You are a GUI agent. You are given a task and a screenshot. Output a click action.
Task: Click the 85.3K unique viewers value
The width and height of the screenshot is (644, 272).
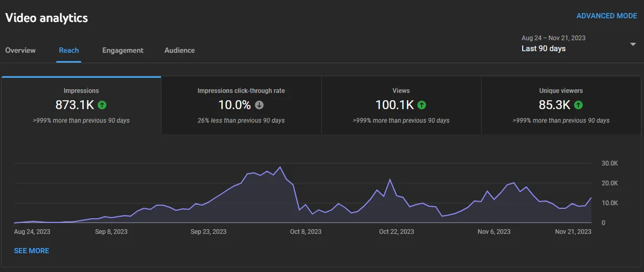pyautogui.click(x=554, y=105)
